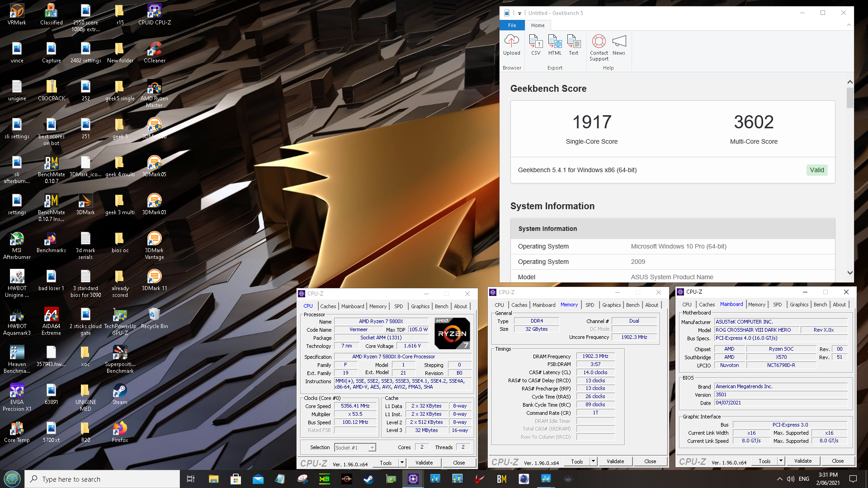Click the Geekbench vertical scrollbar thumb
868x488 pixels.
click(850, 98)
